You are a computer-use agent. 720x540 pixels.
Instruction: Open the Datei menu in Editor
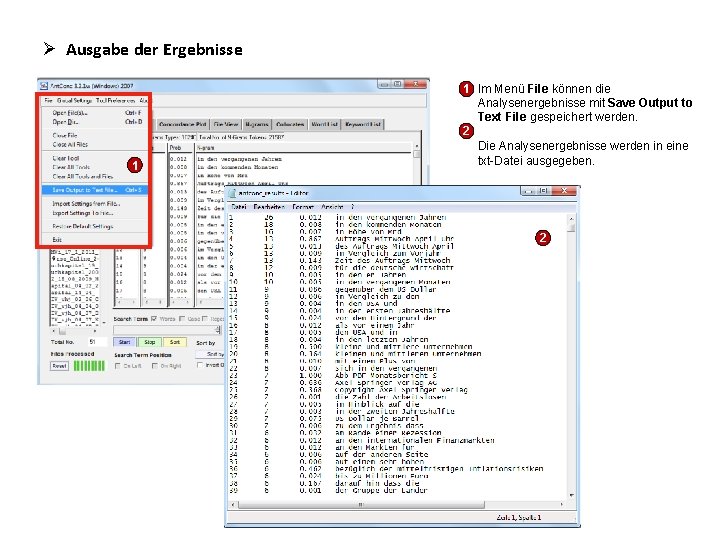click(239, 207)
